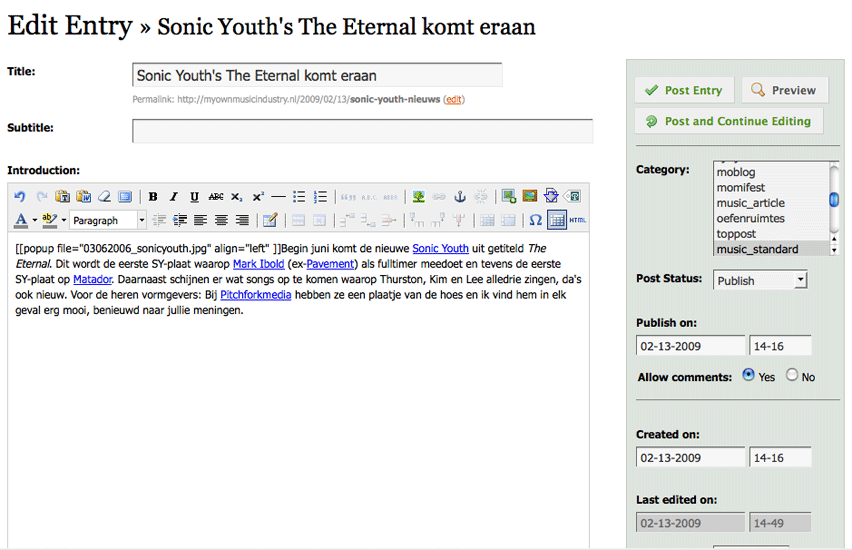
Task: Click the Preview button
Action: (x=785, y=90)
